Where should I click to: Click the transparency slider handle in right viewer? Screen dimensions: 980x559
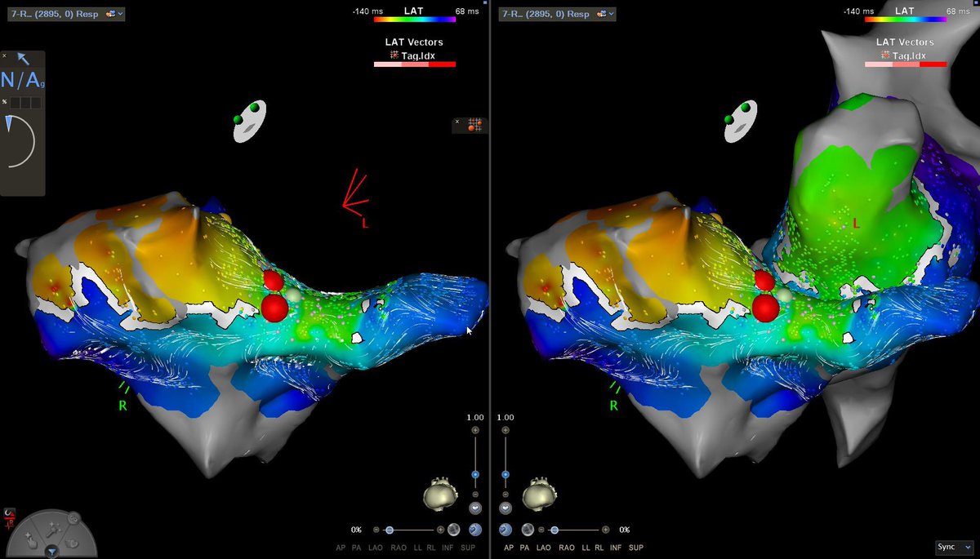[555, 530]
